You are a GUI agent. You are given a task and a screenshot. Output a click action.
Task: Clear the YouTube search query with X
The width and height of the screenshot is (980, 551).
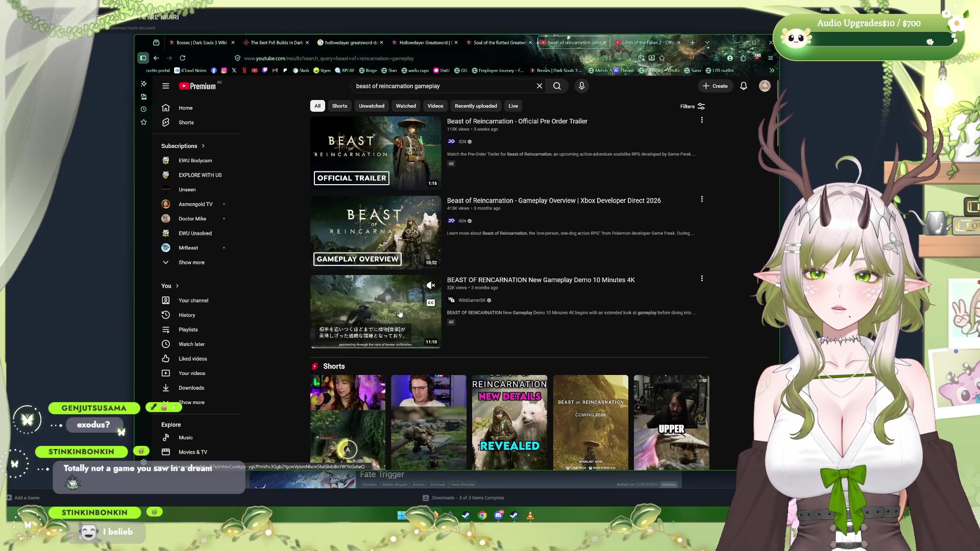pos(539,86)
